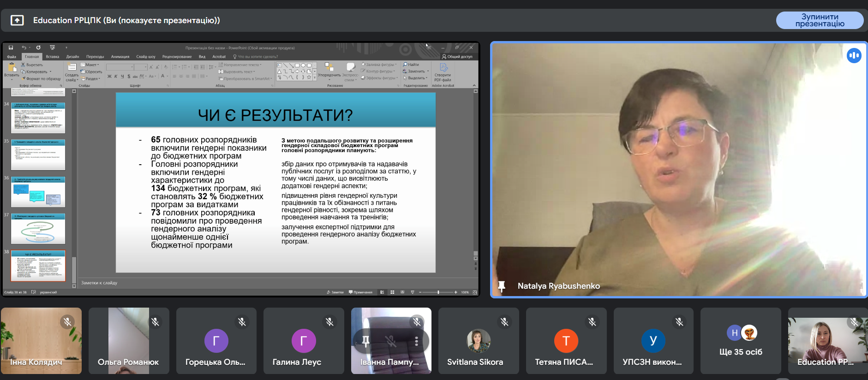Open the Слайд-шоу ribbon tab

click(145, 57)
